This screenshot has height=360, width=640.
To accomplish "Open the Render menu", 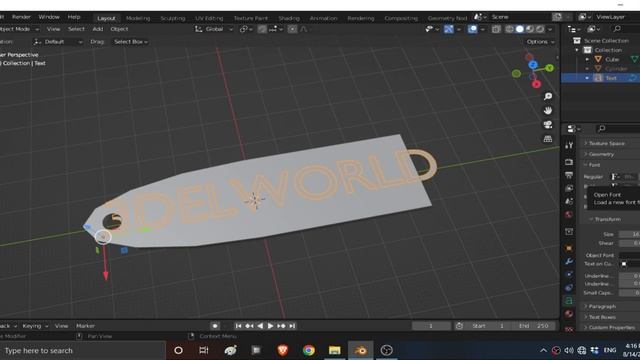I will 21,17.
